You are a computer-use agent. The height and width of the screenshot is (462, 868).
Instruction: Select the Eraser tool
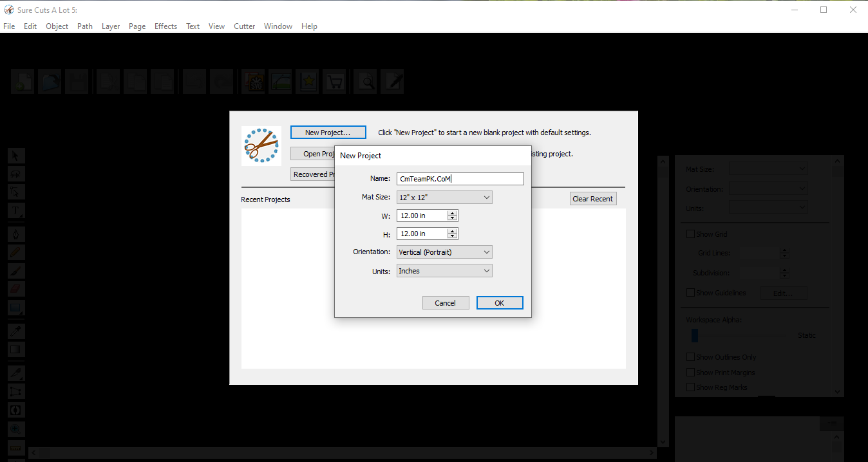[16, 290]
